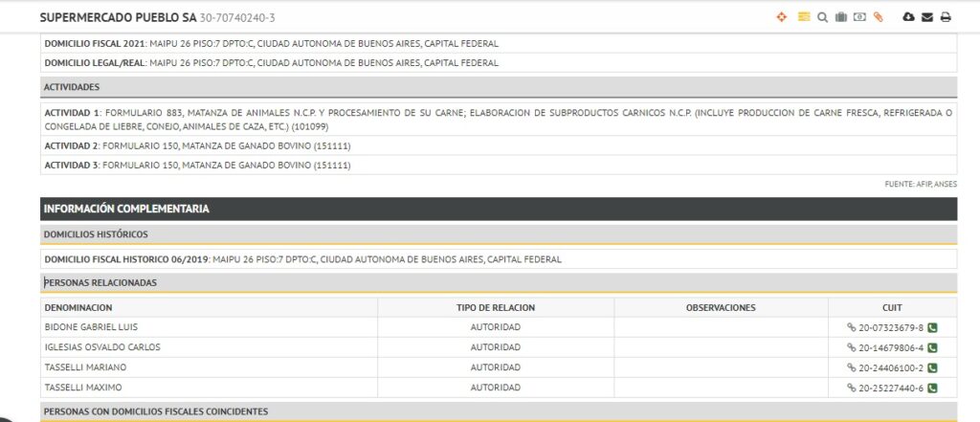Viewport: 980px width, 422px height.
Task: Open CUIT link 20-25227440-6
Action: click(x=891, y=388)
